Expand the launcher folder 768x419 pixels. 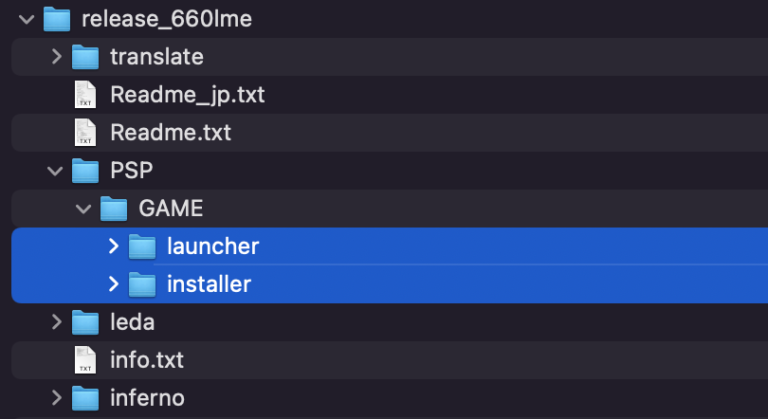pos(113,246)
